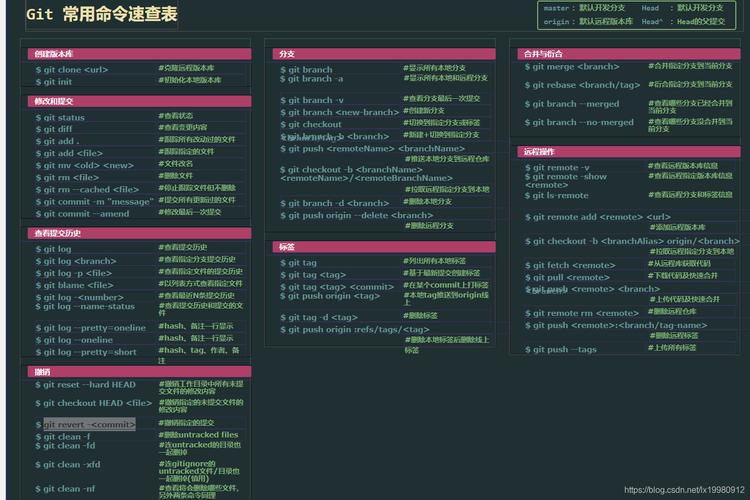Screen dimensions: 750x500
Task: Click the command "$ git add ."
Action: (x=57, y=141)
